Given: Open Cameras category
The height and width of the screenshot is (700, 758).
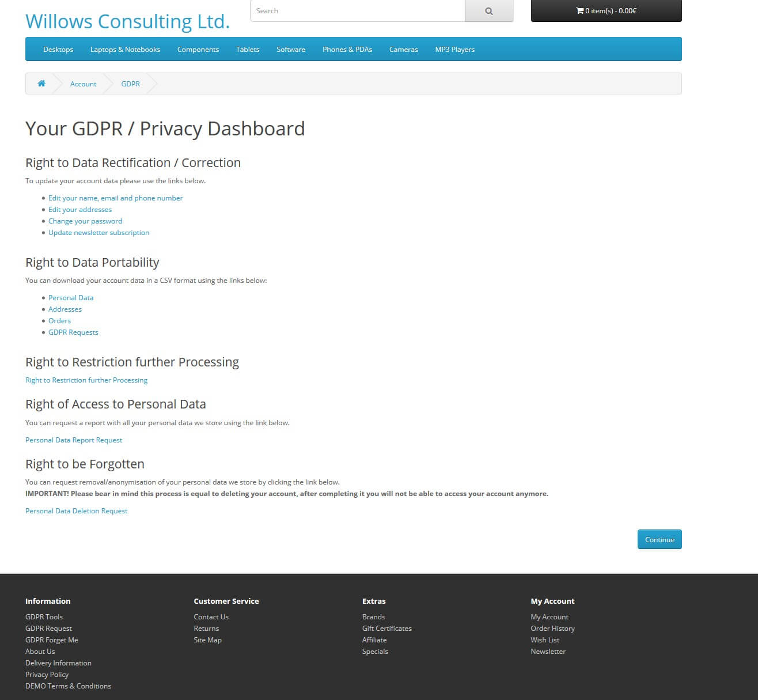Looking at the screenshot, I should click(403, 50).
